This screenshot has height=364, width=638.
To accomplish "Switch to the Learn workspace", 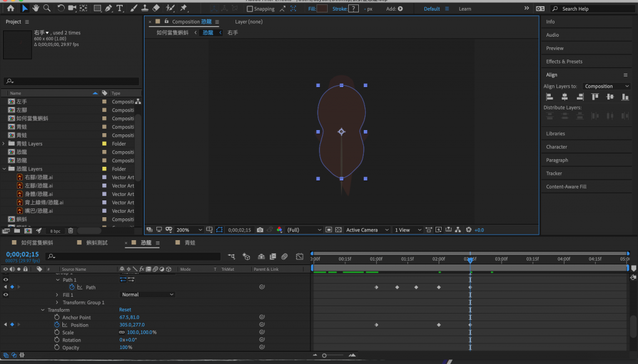I will [465, 9].
